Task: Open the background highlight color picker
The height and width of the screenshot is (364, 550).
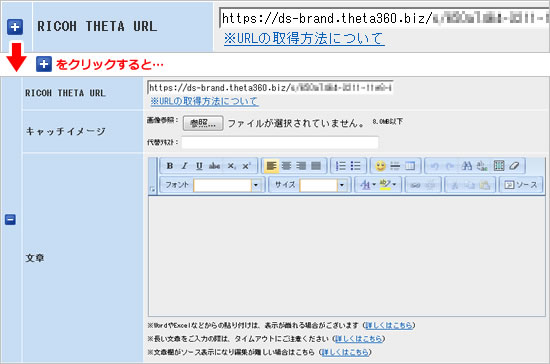Action: pos(388,185)
